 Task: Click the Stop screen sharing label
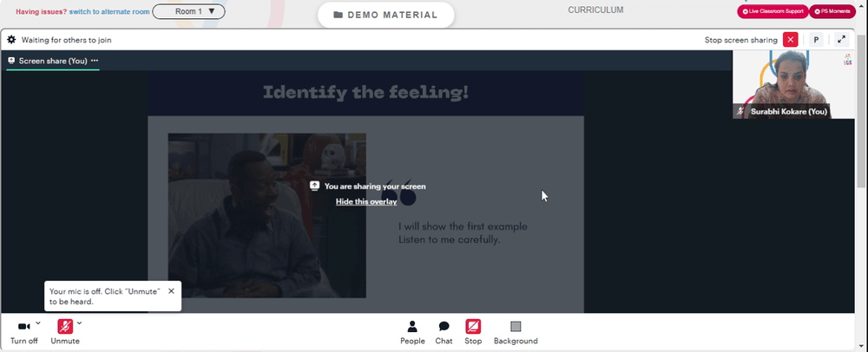(740, 40)
